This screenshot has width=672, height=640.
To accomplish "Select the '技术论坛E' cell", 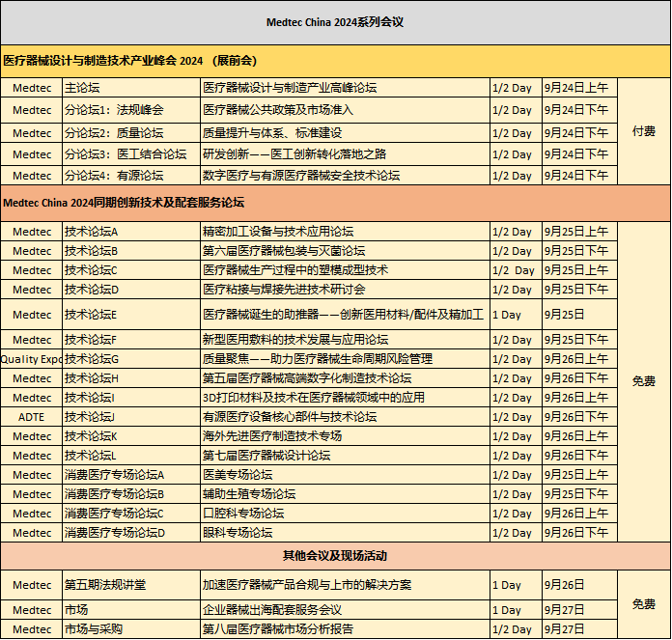I will (131, 315).
